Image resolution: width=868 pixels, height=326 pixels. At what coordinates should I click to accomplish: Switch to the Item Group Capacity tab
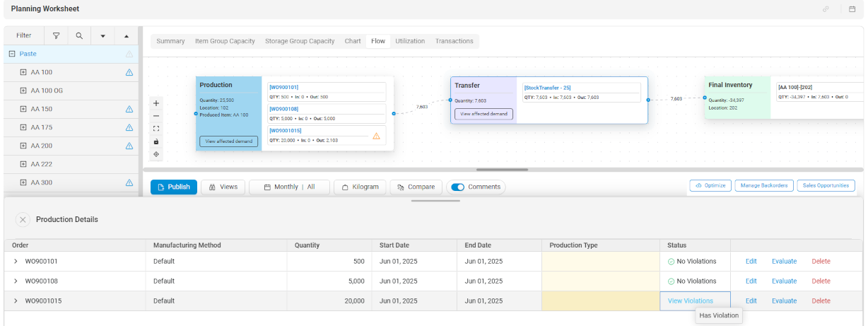coord(225,41)
